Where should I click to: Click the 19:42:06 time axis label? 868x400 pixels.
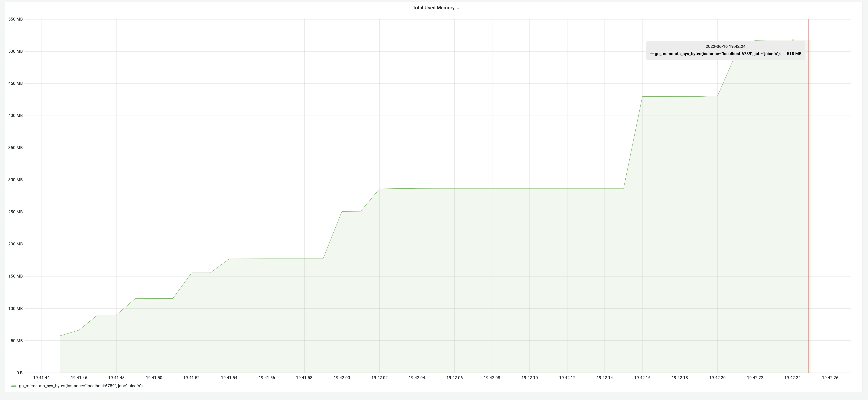coord(455,378)
